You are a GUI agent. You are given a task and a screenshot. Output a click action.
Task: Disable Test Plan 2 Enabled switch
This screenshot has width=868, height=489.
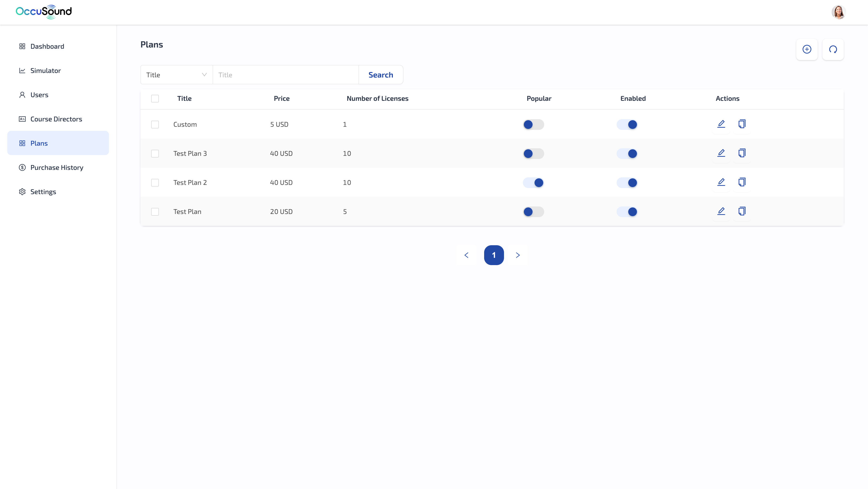point(627,182)
